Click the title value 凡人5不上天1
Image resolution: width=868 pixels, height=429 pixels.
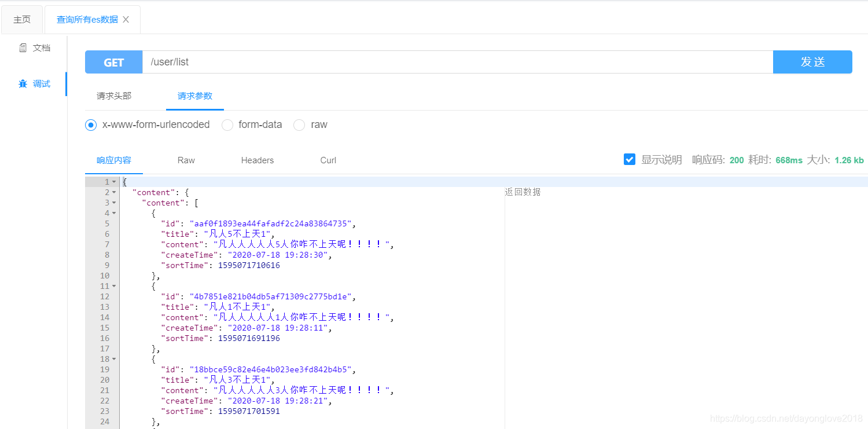[x=237, y=234]
